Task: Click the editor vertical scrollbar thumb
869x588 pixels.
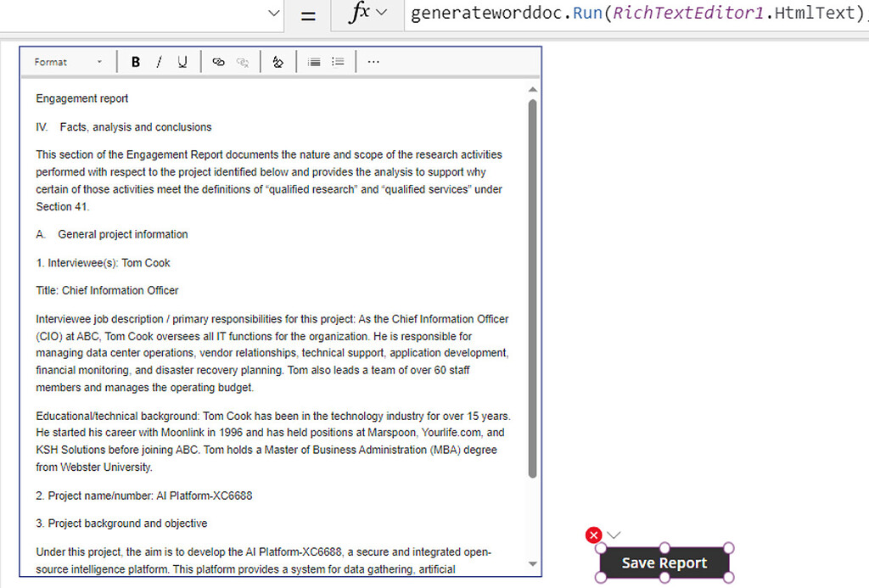Action: point(533,288)
